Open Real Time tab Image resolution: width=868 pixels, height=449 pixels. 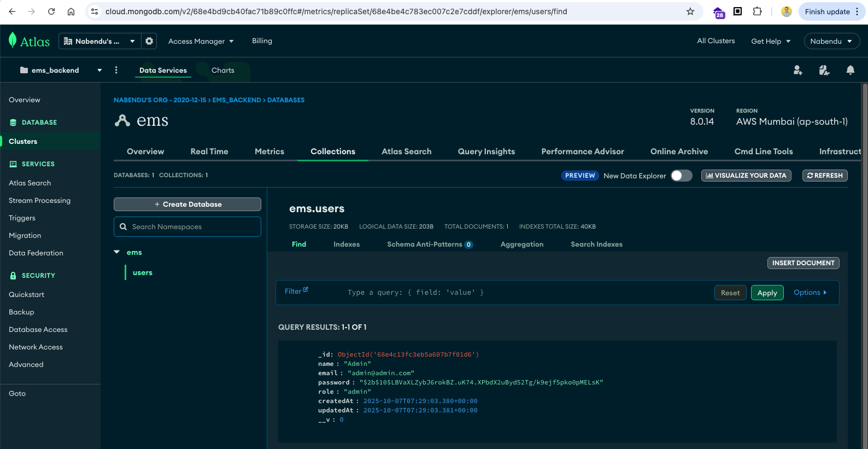tap(209, 151)
